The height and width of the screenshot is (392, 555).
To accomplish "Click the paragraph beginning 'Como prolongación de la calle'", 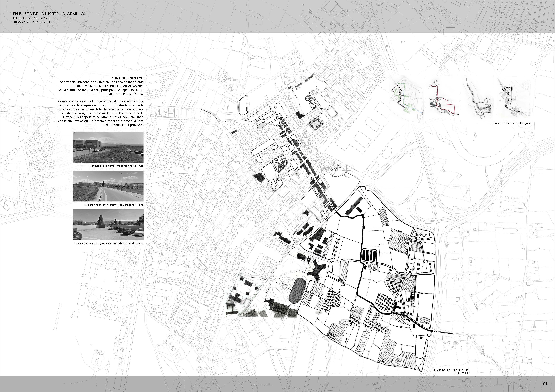I will pos(100,113).
